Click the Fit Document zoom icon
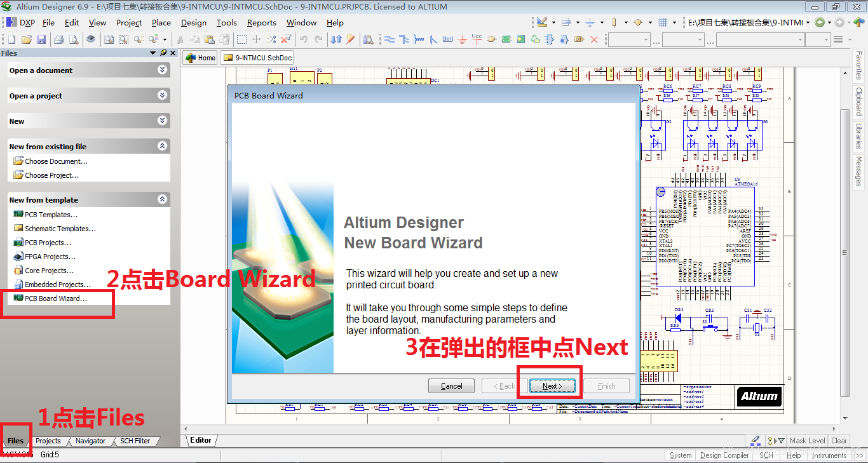The width and height of the screenshot is (868, 463). pyautogui.click(x=109, y=39)
